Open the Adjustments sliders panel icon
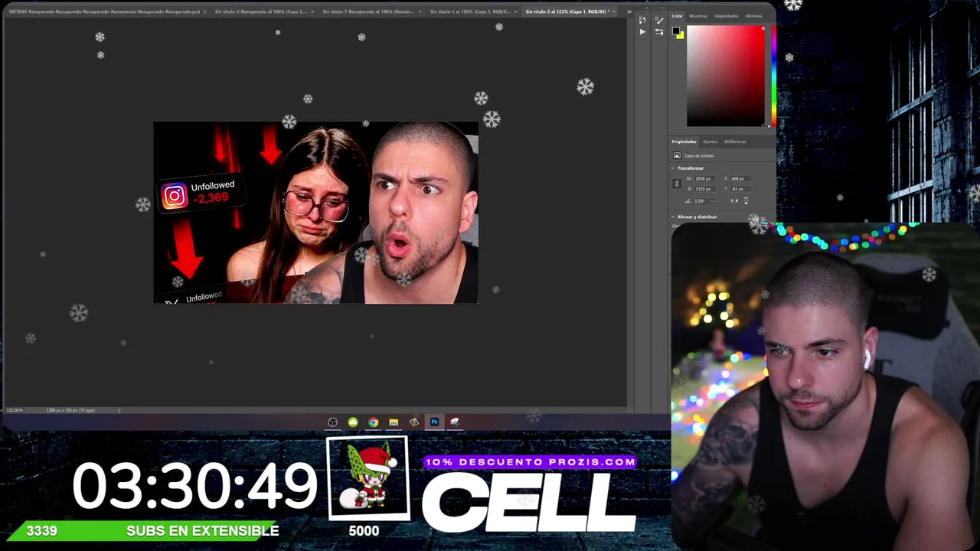 tap(659, 32)
